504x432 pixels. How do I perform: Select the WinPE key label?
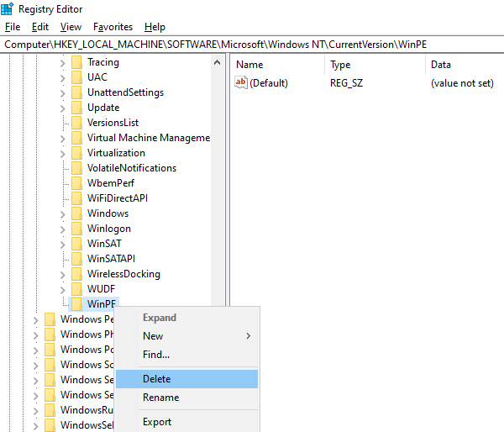point(102,304)
